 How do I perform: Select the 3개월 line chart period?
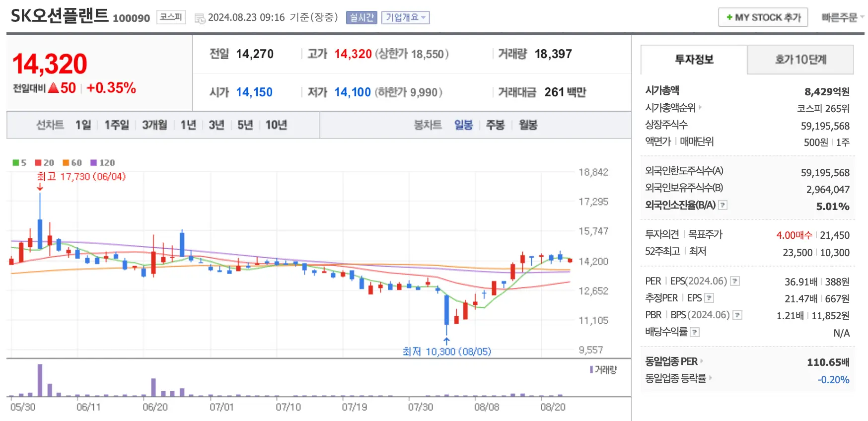[154, 125]
